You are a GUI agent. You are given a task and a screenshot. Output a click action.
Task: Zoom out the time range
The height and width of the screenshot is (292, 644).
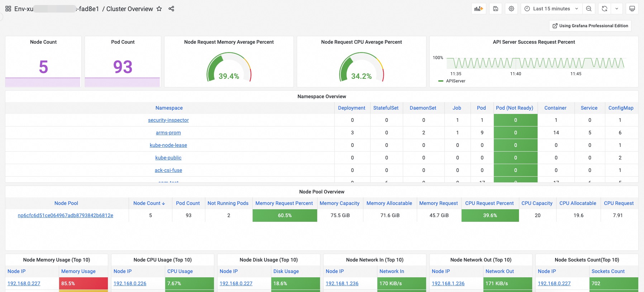coord(589,9)
